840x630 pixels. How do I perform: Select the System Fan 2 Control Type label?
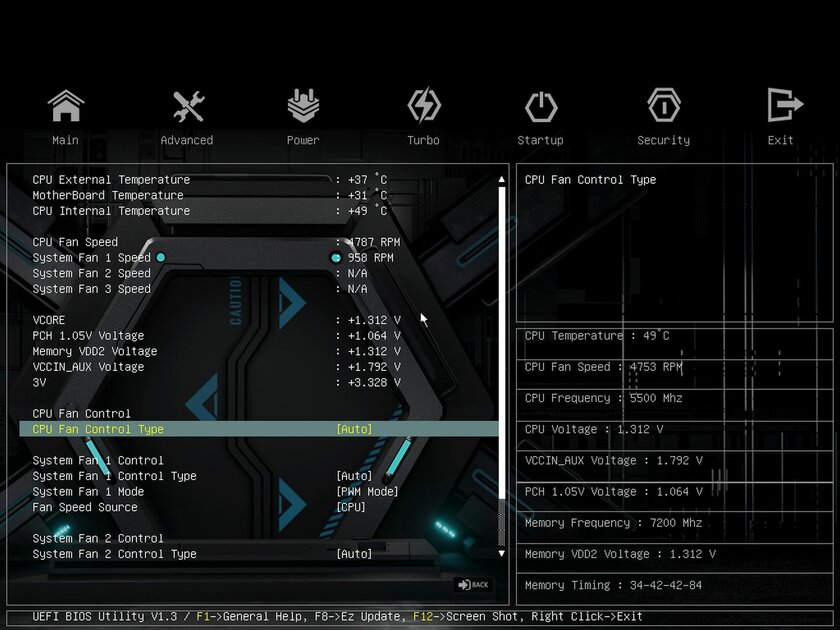coord(115,554)
